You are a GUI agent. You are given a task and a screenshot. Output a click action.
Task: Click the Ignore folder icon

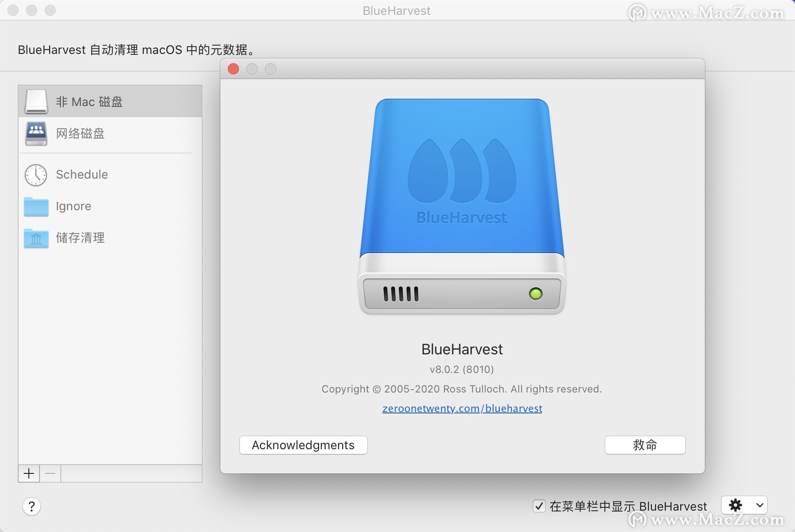[x=36, y=206]
